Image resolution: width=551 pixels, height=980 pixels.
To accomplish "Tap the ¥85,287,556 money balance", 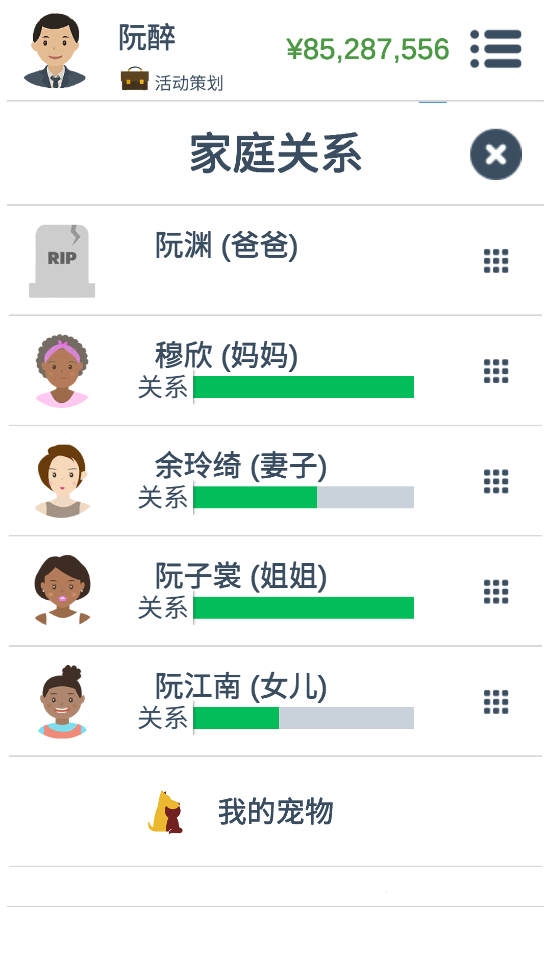I will point(368,50).
